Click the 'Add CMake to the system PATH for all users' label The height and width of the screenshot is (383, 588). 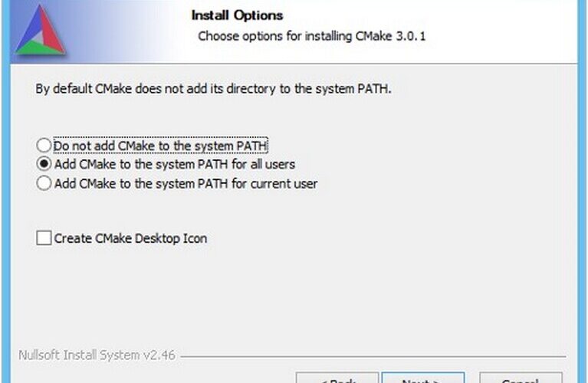175,164
